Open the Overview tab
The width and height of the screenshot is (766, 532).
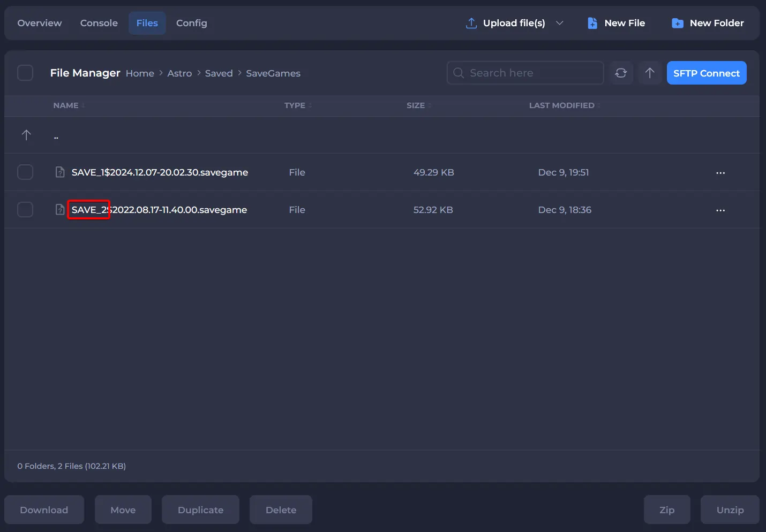(x=40, y=23)
